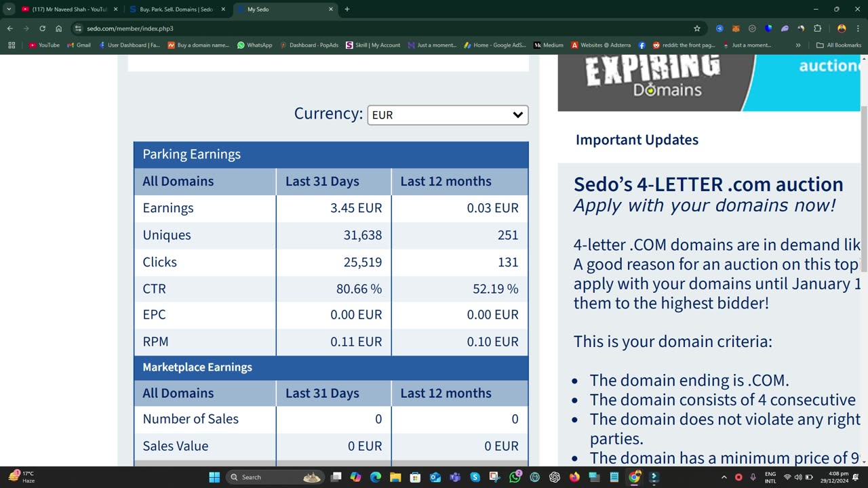This screenshot has width=868, height=488.
Task: View site information icon in address bar
Action: 78,28
